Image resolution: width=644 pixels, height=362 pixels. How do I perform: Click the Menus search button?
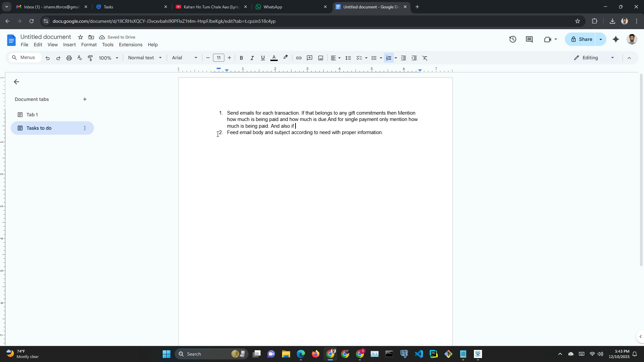coord(24,58)
